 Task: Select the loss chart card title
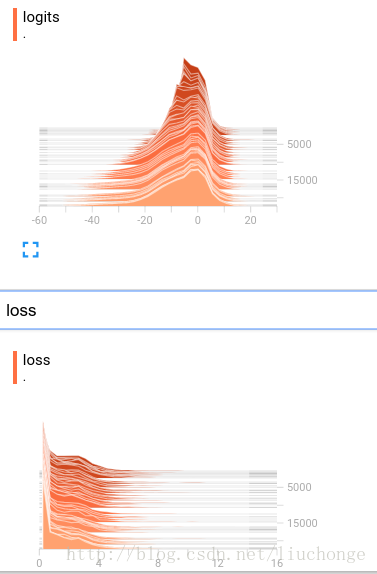click(37, 360)
